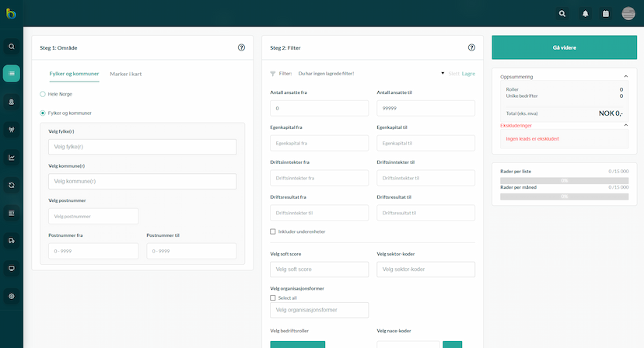The width and height of the screenshot is (644, 348).
Task: Open the truck sidebar icon
Action: point(12,241)
